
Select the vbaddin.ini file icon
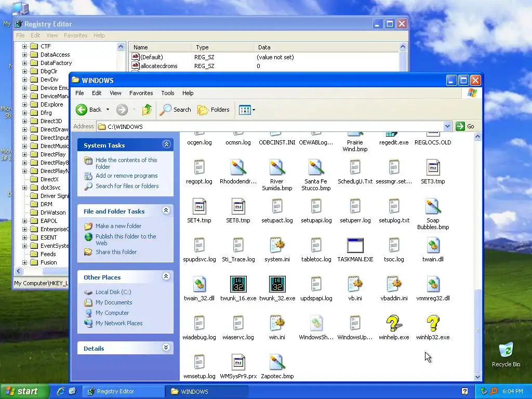(394, 284)
